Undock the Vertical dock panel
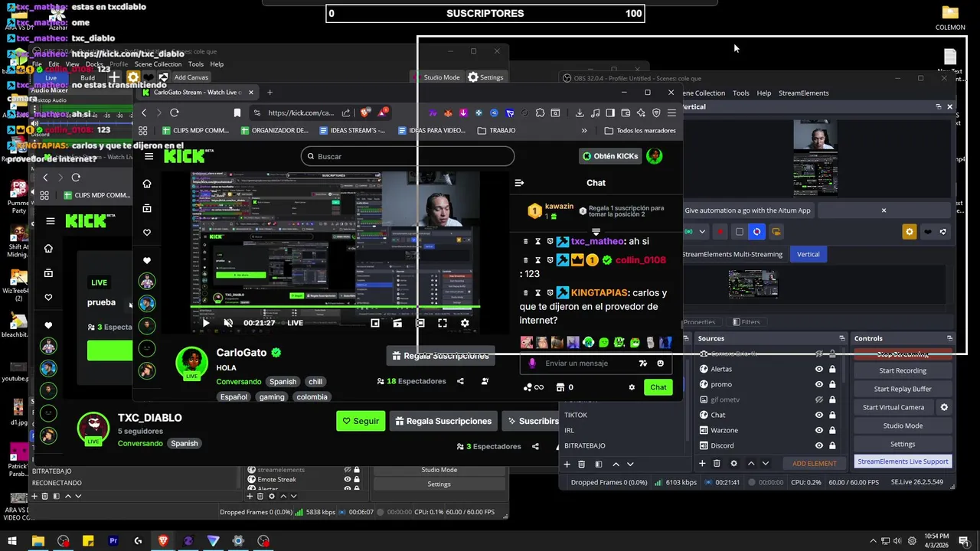980x551 pixels. [939, 107]
